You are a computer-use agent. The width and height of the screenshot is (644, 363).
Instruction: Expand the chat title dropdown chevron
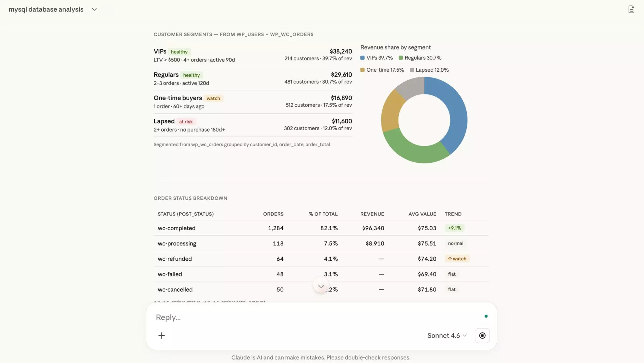tap(94, 9)
